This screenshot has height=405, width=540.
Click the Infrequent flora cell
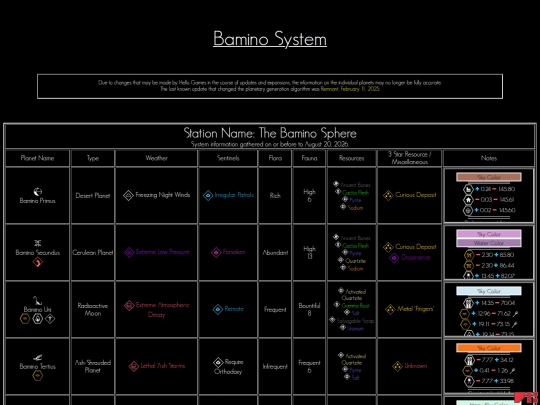[275, 366]
